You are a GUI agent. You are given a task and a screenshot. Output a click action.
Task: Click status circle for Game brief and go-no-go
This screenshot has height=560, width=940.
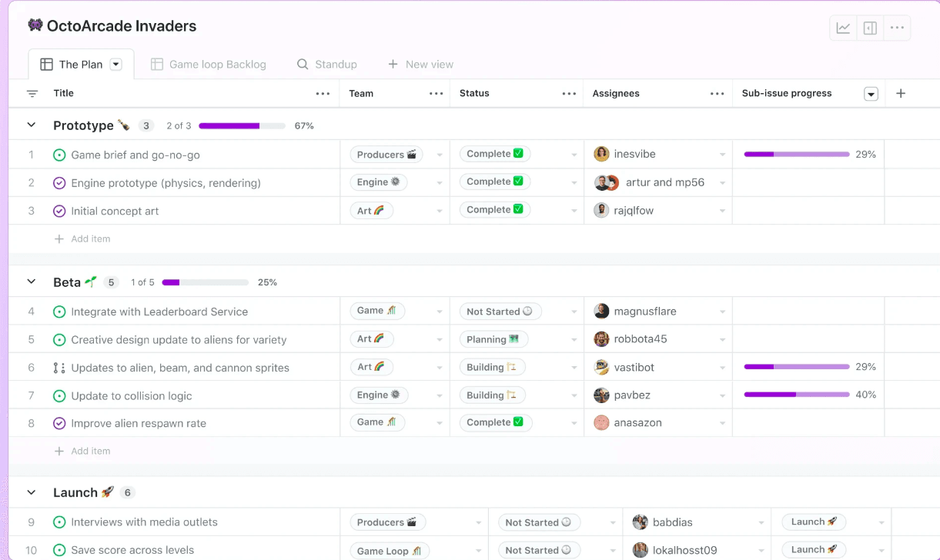[x=59, y=155]
